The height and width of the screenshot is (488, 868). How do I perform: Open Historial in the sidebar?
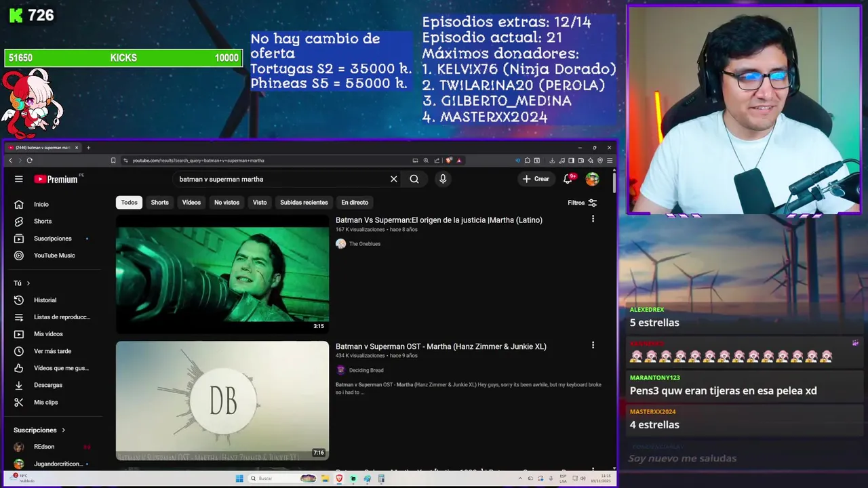(45, 300)
